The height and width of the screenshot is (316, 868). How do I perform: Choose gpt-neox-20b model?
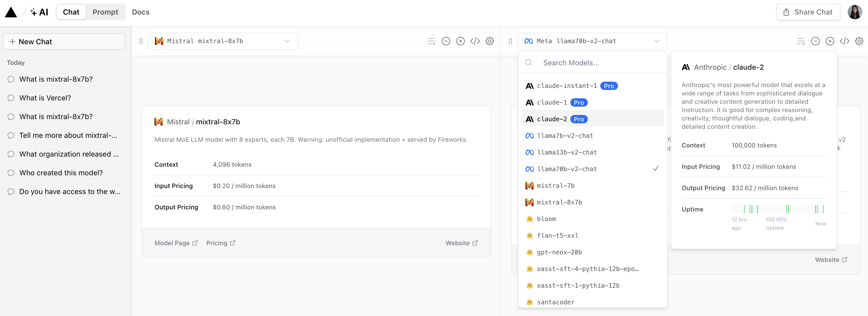point(592,252)
